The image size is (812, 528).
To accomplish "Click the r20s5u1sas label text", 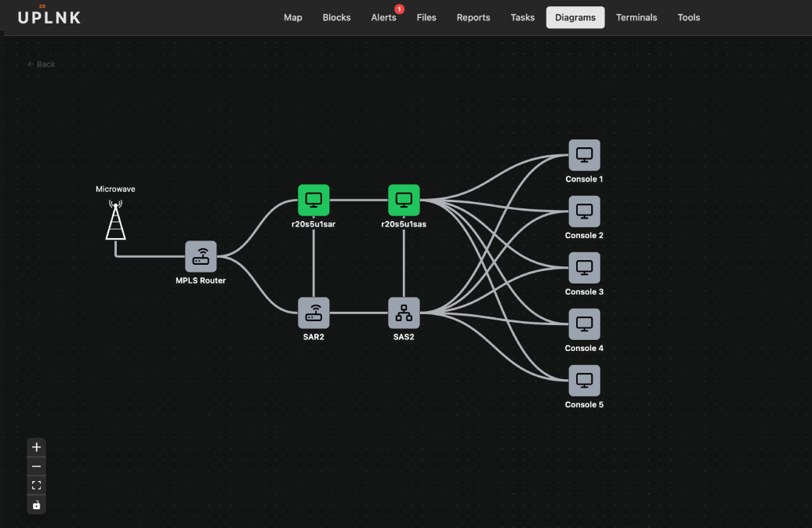I will 404,224.
